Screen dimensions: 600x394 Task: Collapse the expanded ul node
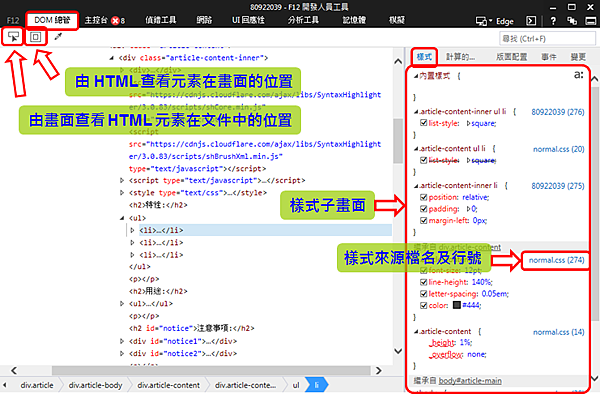tap(122, 218)
